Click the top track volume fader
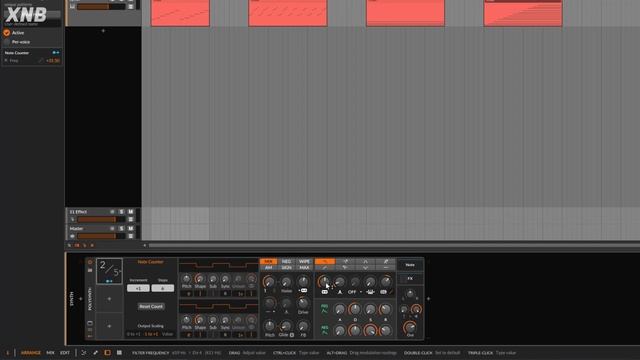640x360 pixels. pos(100,7)
